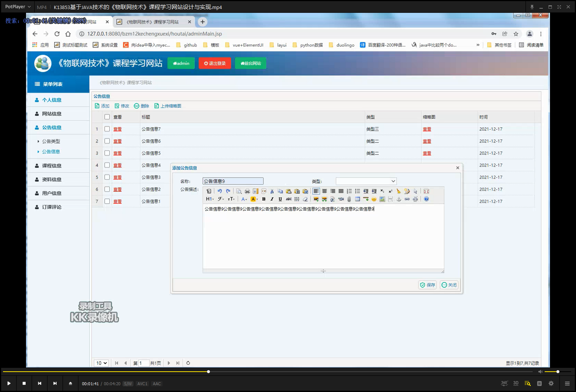576x392 pixels.
Task: Click the cut icon in the editor toolbar
Action: click(272, 191)
